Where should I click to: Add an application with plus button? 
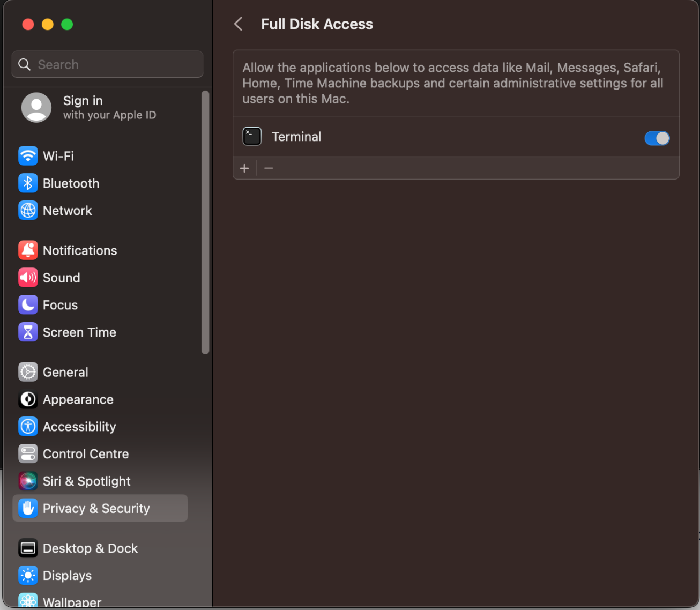pyautogui.click(x=244, y=168)
